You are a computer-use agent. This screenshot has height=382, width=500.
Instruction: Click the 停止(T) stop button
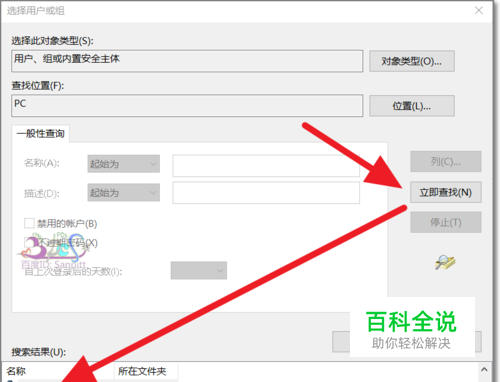click(x=446, y=222)
